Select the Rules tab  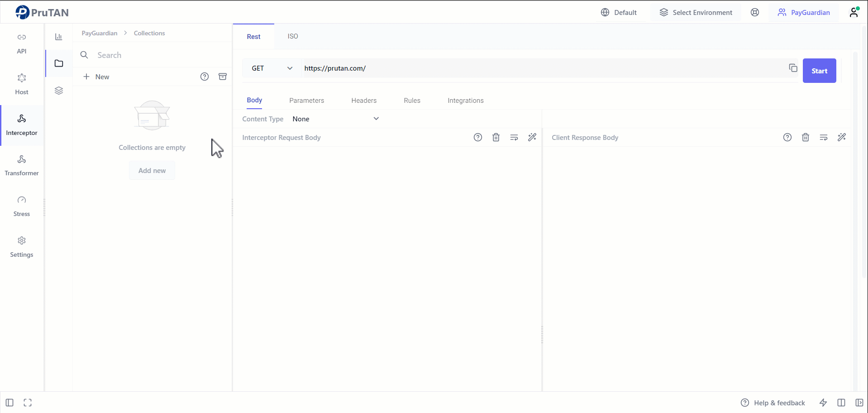[412, 101]
